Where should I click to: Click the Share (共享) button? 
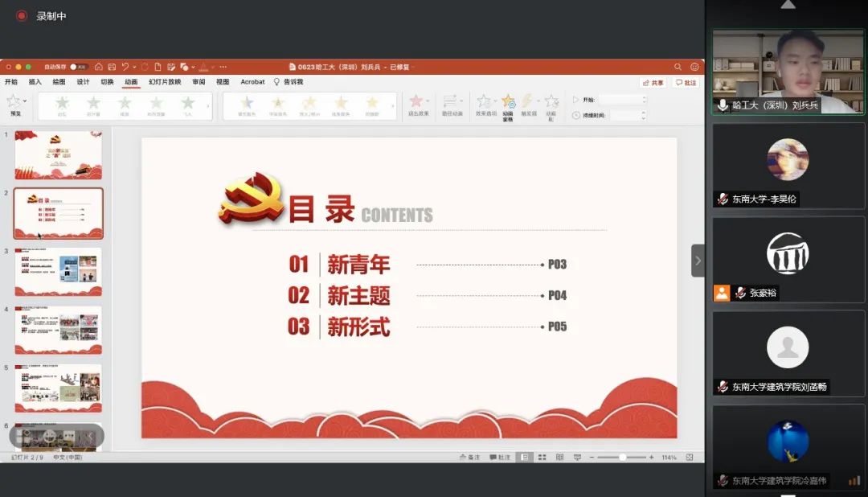(x=653, y=82)
